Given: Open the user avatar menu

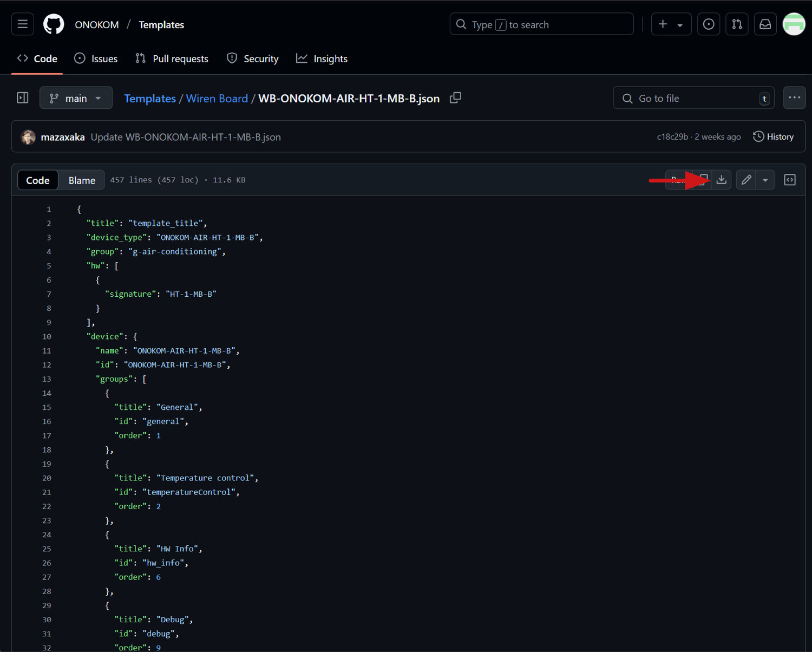Looking at the screenshot, I should point(794,24).
